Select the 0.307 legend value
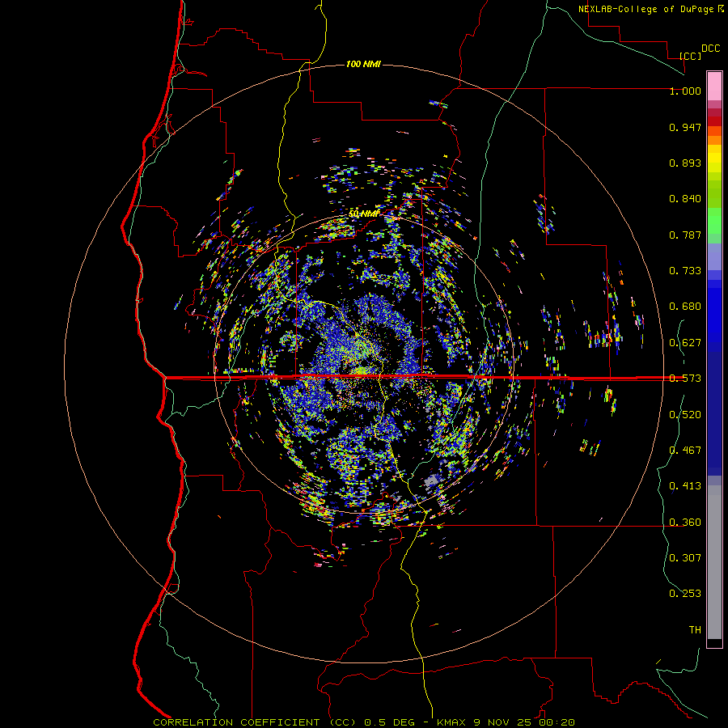Image resolution: width=728 pixels, height=728 pixels. tap(685, 558)
